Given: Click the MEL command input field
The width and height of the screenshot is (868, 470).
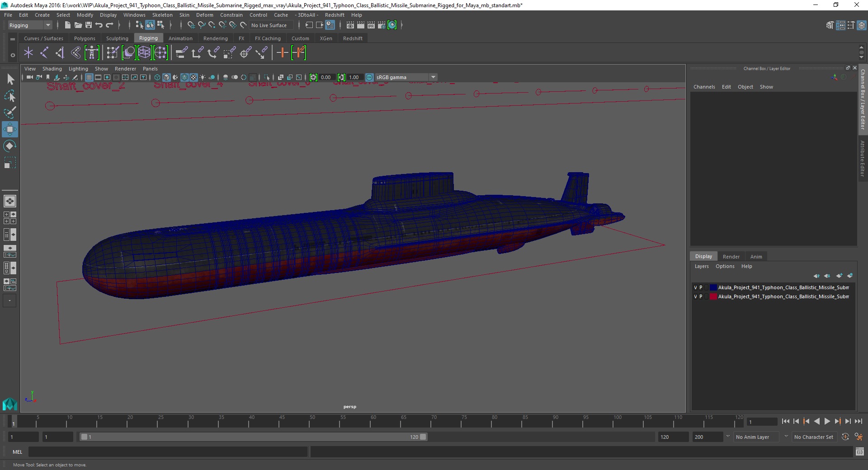Looking at the screenshot, I should pyautogui.click(x=168, y=451).
